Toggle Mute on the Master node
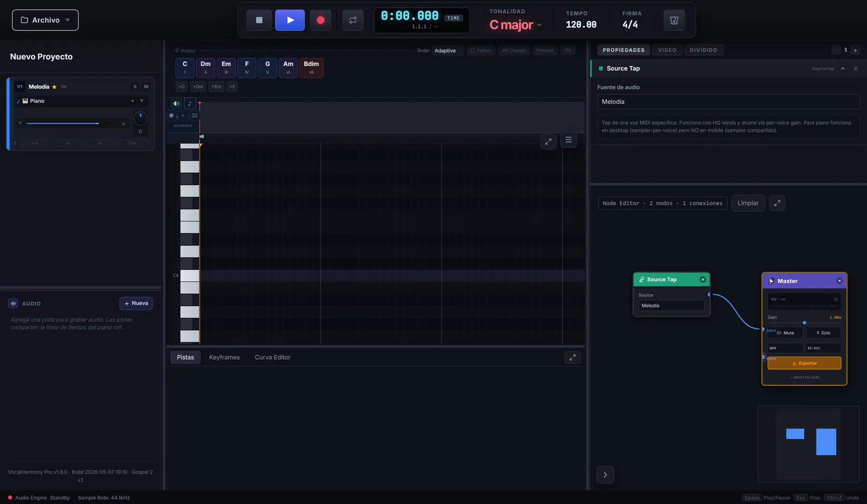867x504 pixels. (x=785, y=333)
